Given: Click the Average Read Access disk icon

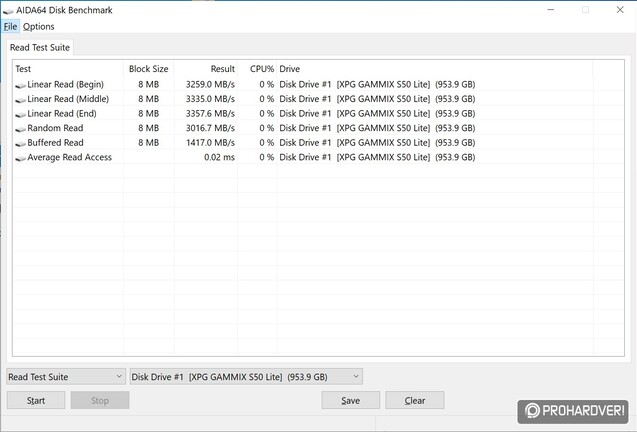Looking at the screenshot, I should [20, 158].
